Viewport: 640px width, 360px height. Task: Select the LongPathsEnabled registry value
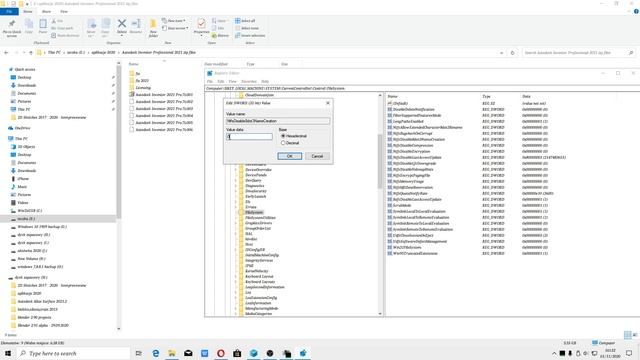[408, 121]
